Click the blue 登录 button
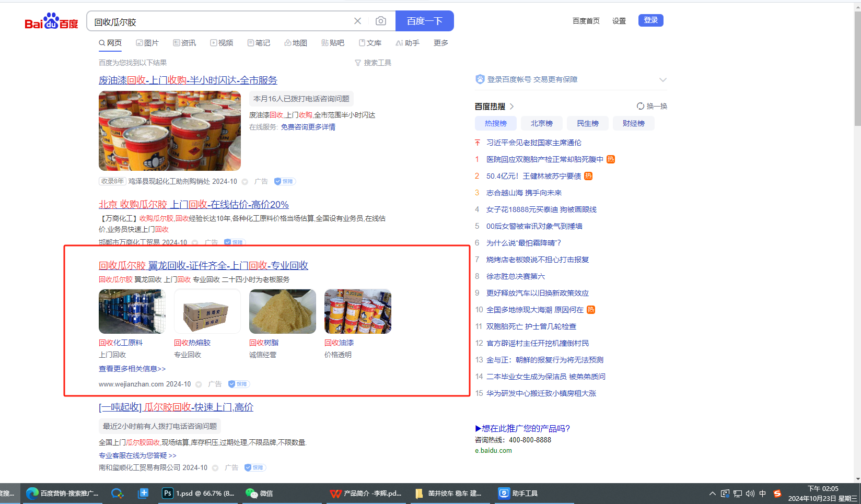 click(x=650, y=20)
